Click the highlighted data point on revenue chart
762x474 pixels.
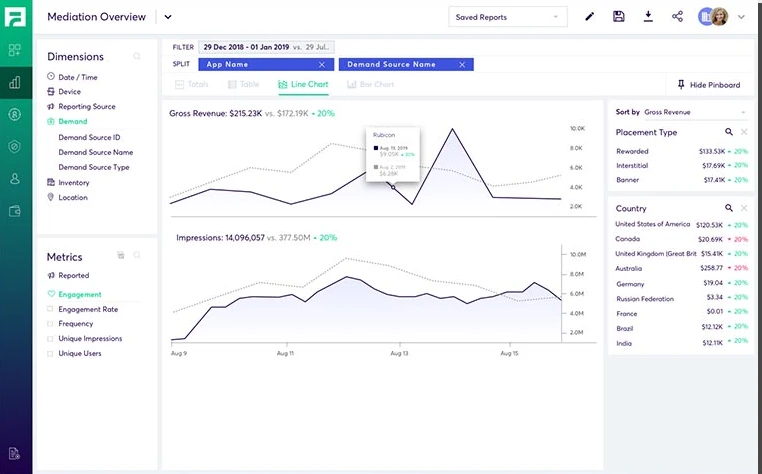393,187
